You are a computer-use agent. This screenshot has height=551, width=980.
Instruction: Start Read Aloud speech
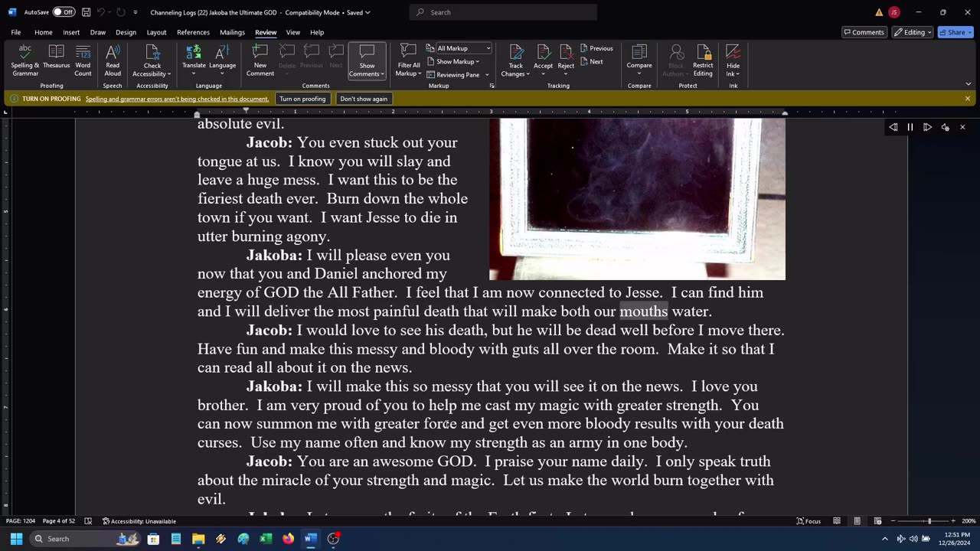point(113,60)
